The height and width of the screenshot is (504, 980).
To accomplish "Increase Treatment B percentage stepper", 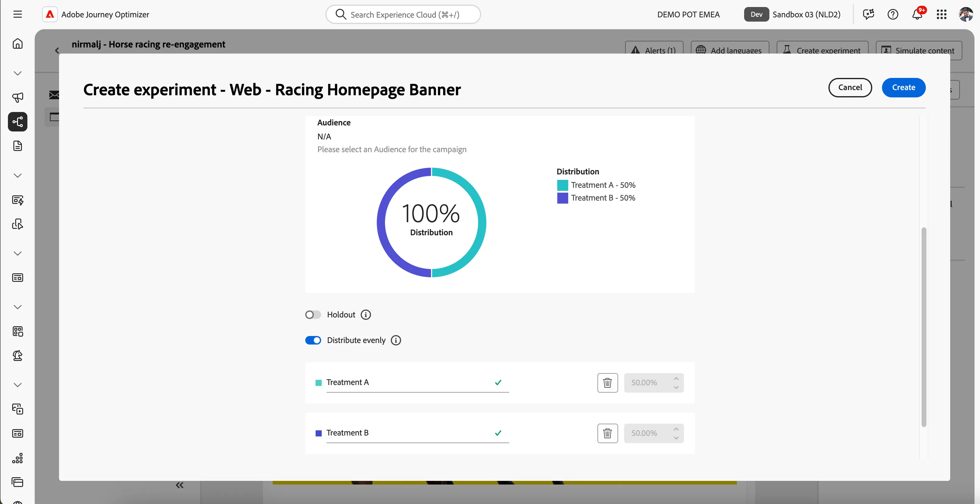I will point(676,429).
